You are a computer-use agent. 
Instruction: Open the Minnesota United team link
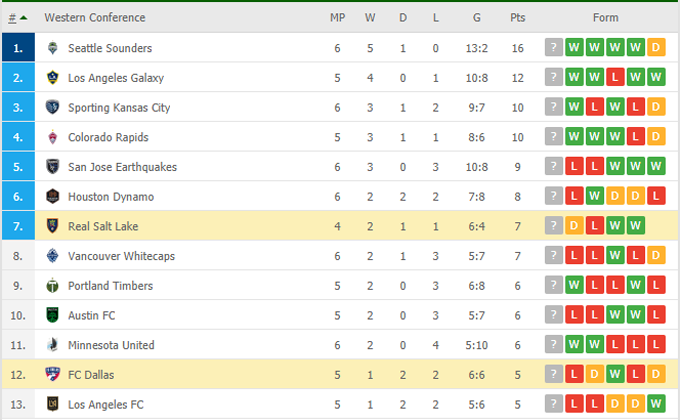click(x=111, y=345)
